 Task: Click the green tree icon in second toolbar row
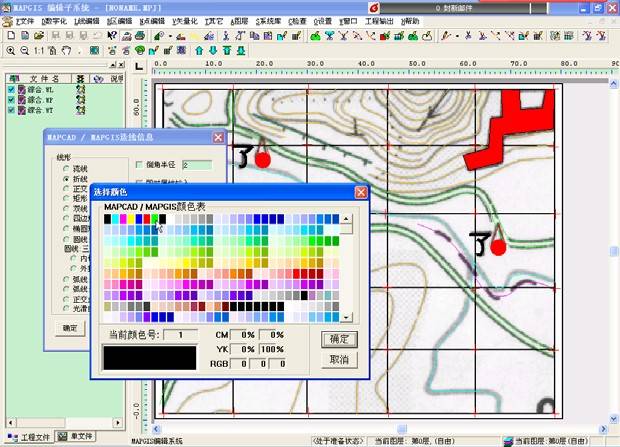pos(140,51)
